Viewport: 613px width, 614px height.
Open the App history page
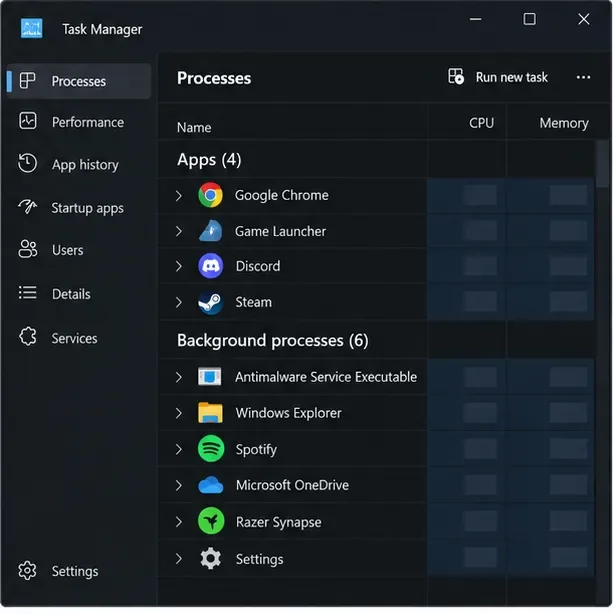tap(79, 164)
